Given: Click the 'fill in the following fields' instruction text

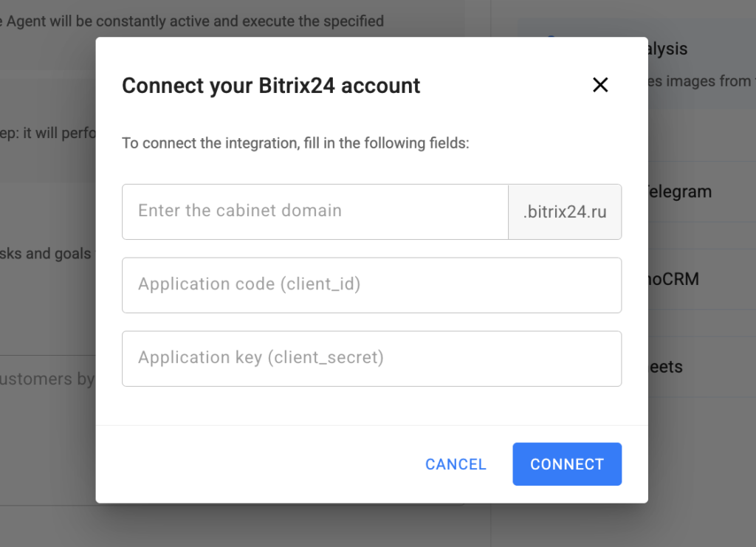Looking at the screenshot, I should pyautogui.click(x=295, y=143).
